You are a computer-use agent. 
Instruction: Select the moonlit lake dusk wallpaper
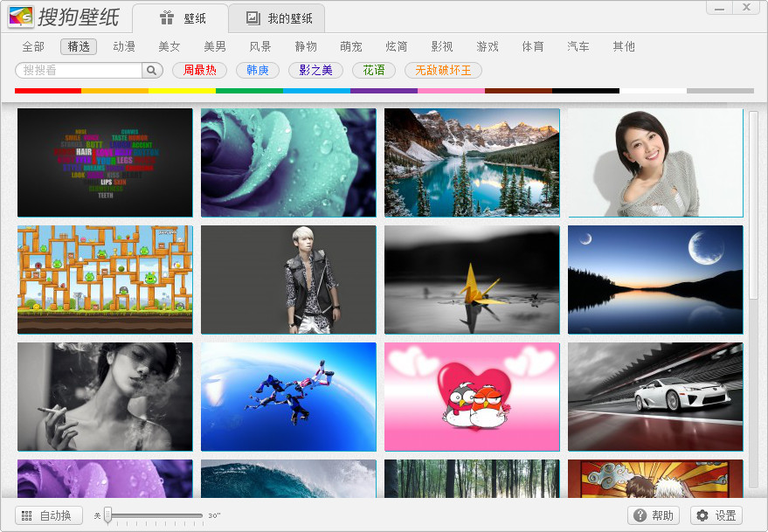[x=655, y=280]
